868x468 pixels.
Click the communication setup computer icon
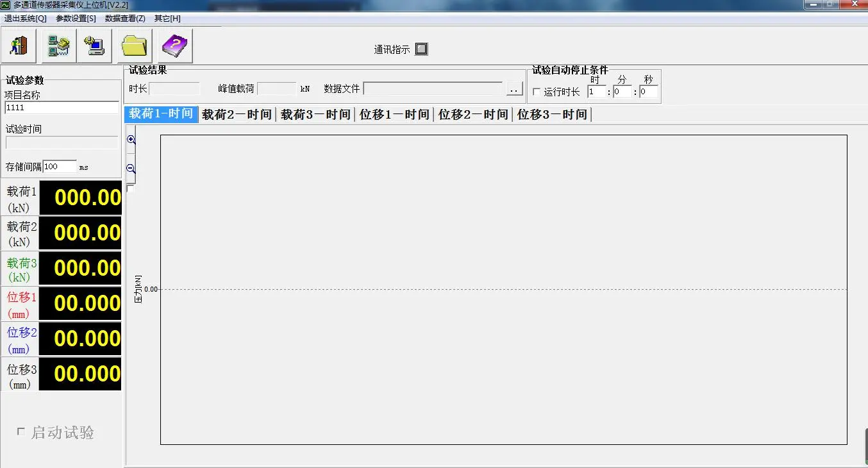click(x=94, y=46)
